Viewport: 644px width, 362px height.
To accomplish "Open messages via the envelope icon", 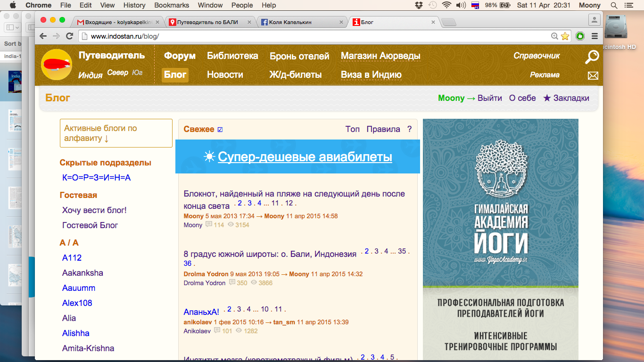I will click(x=593, y=76).
